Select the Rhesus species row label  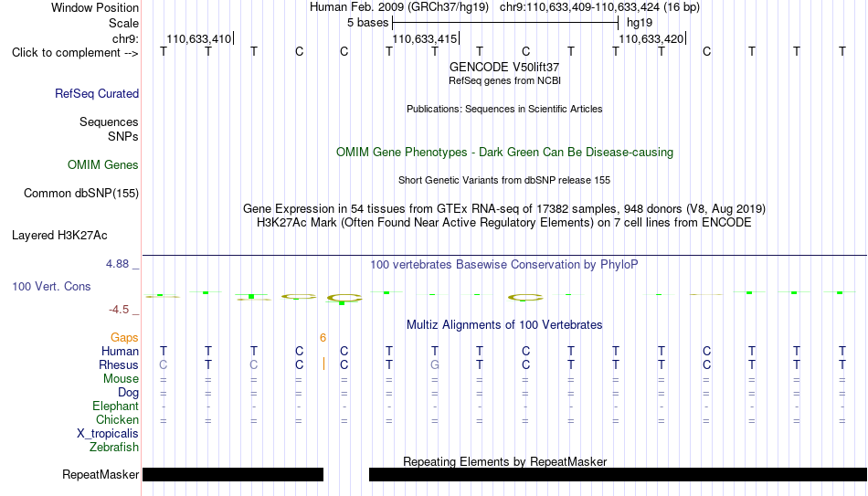[119, 365]
